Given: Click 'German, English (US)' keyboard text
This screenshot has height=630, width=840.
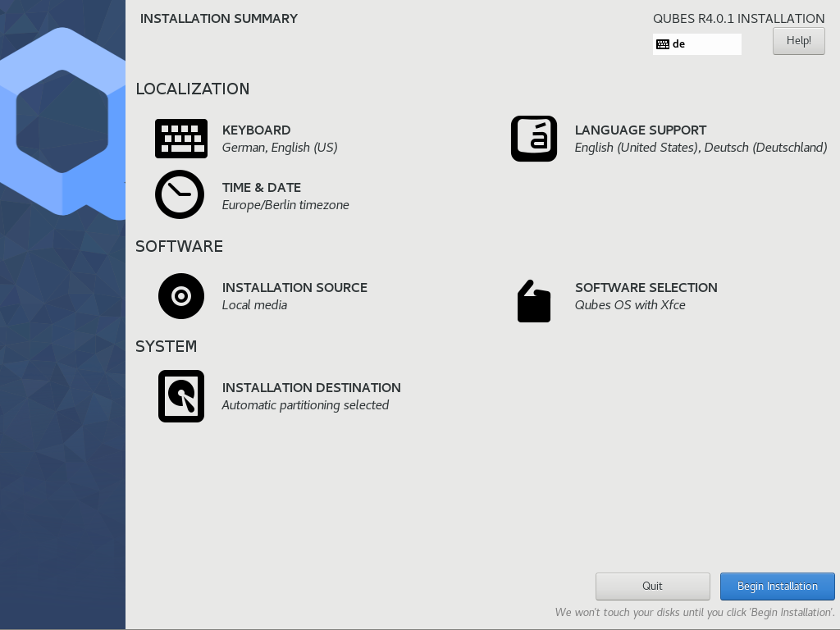Looking at the screenshot, I should pyautogui.click(x=280, y=148).
